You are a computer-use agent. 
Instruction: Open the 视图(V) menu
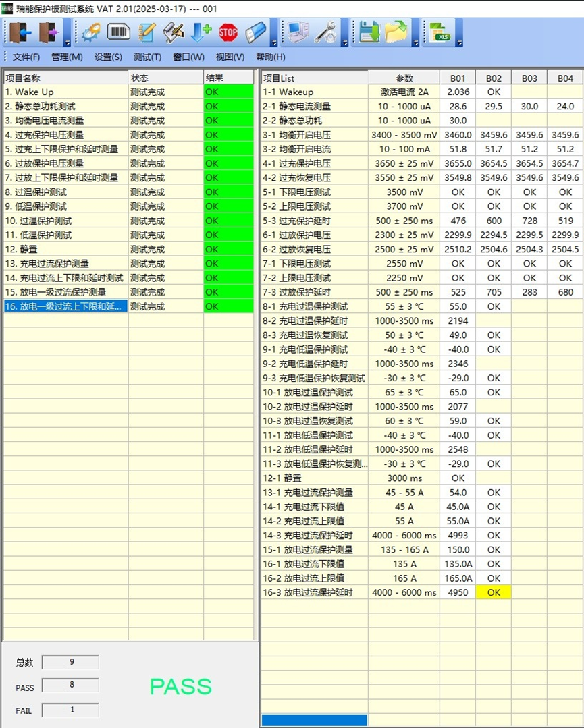point(230,57)
